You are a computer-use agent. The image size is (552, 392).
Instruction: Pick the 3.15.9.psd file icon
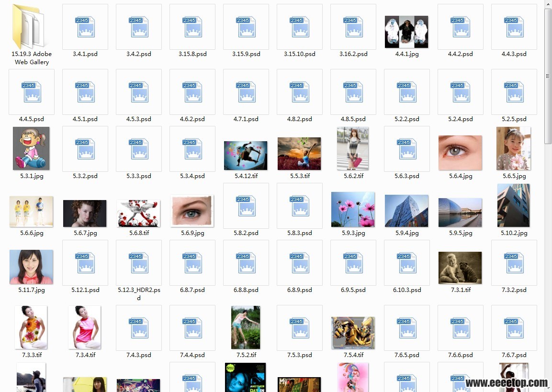[x=246, y=27]
